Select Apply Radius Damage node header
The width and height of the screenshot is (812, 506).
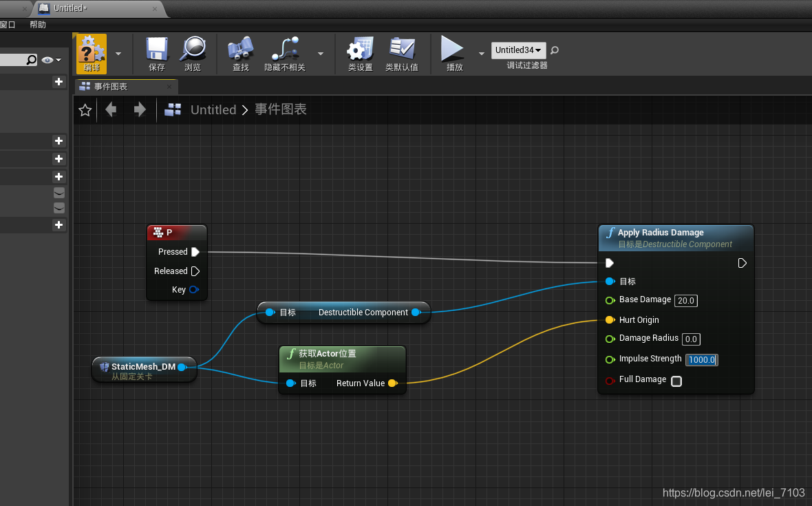click(x=676, y=238)
